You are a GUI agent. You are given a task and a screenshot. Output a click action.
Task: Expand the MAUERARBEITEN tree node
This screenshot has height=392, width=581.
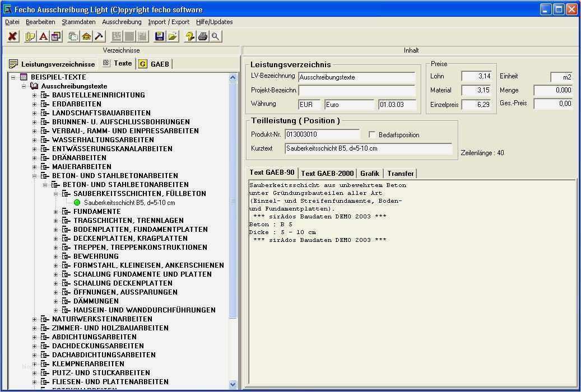tap(34, 167)
